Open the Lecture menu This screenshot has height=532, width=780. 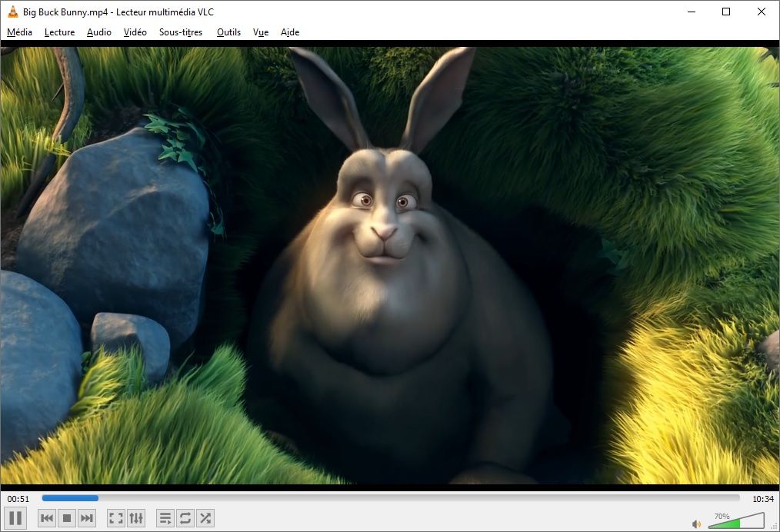pyautogui.click(x=60, y=32)
